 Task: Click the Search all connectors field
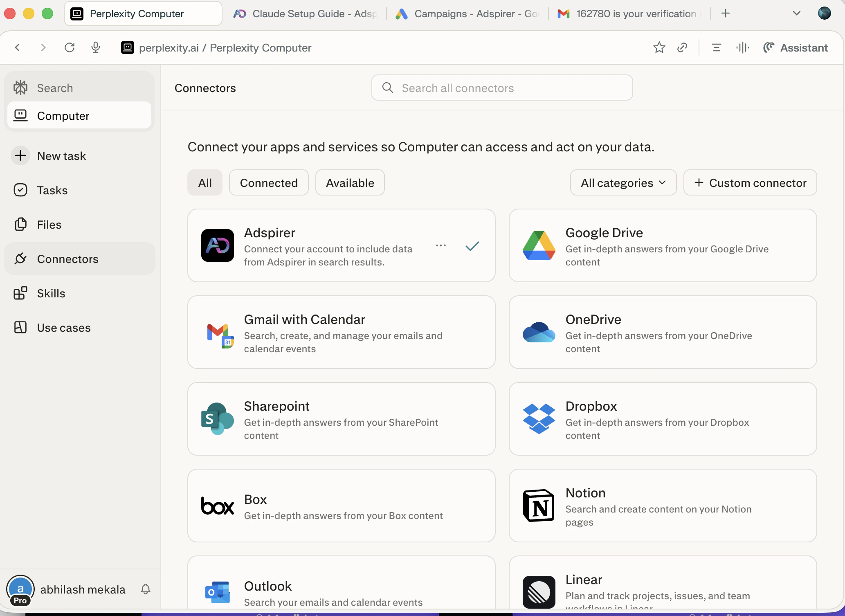coord(501,88)
